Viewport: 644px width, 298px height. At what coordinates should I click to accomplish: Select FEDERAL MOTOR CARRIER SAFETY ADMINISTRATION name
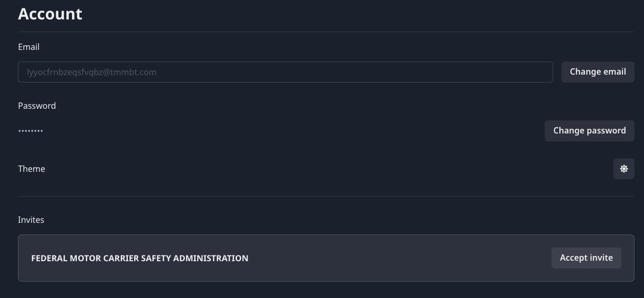point(140,258)
